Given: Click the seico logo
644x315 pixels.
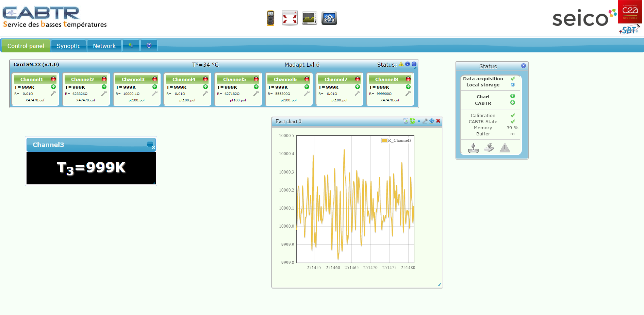Looking at the screenshot, I should 584,18.
